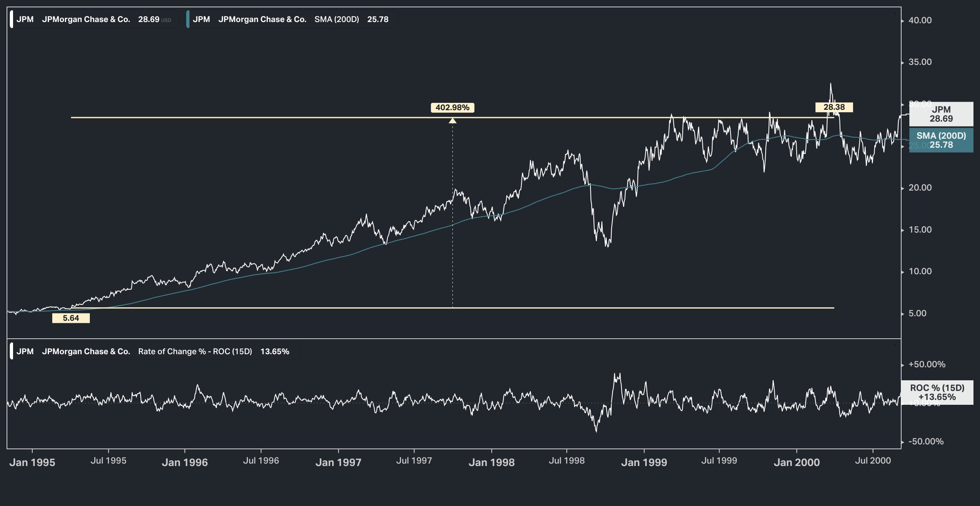Click the JPM 28.69 price axis tag
The width and height of the screenshot is (980, 506).
(941, 114)
